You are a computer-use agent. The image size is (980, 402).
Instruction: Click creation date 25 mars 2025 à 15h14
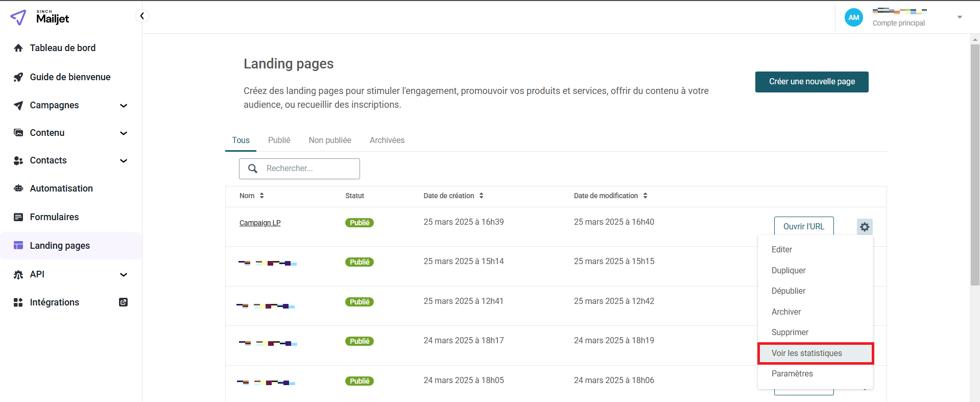tap(464, 262)
